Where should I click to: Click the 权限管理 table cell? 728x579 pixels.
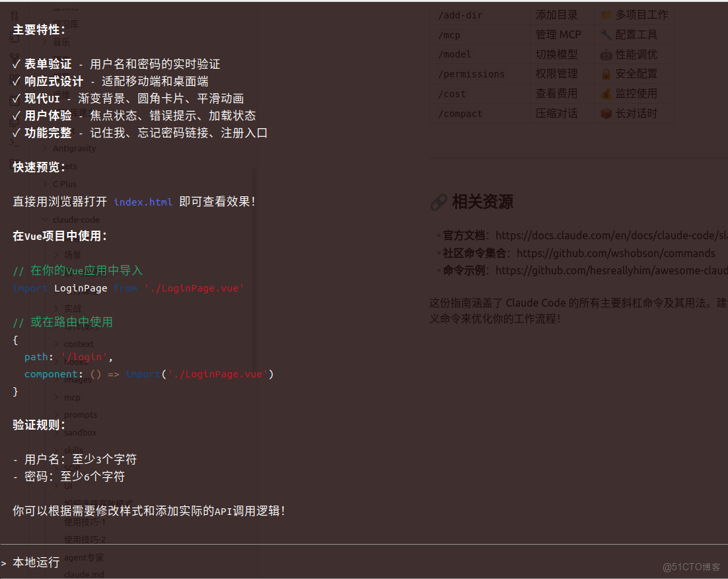562,74
